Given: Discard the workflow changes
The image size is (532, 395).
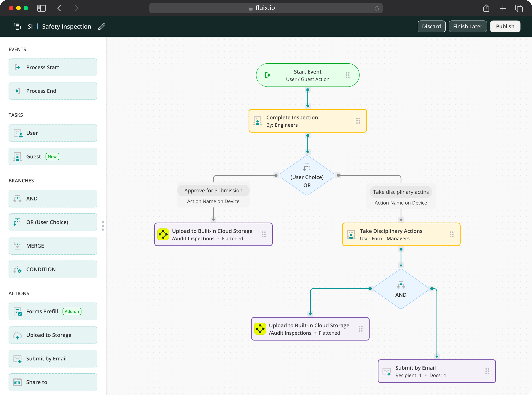Looking at the screenshot, I should [431, 26].
